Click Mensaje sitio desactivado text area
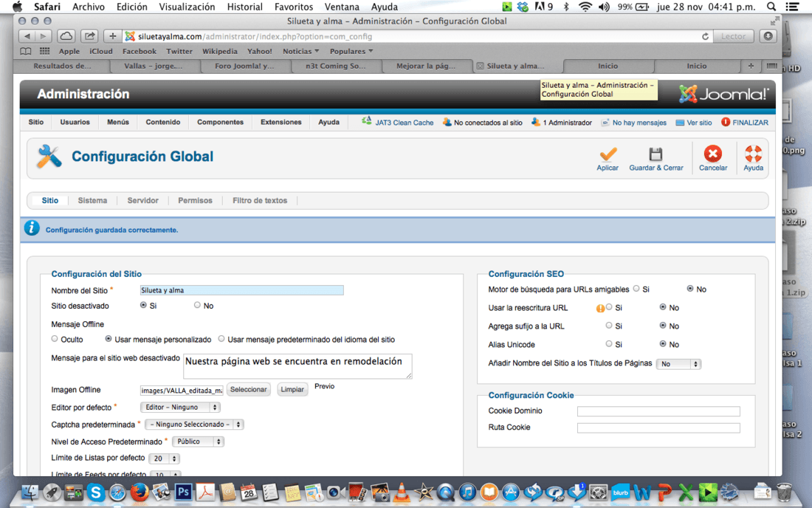 pos(297,366)
